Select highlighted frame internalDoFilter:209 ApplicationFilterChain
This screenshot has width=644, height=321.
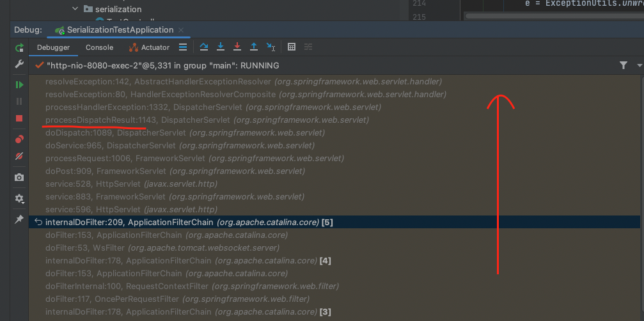pos(334,222)
